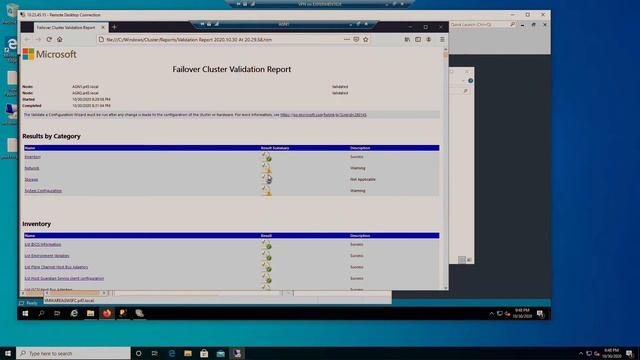Image resolution: width=640 pixels, height=360 pixels.
Task: Open the System Configuration category link
Action: [x=43, y=191]
